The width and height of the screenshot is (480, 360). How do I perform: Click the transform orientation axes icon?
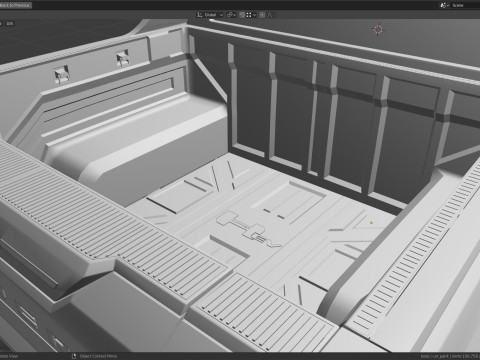tap(199, 15)
